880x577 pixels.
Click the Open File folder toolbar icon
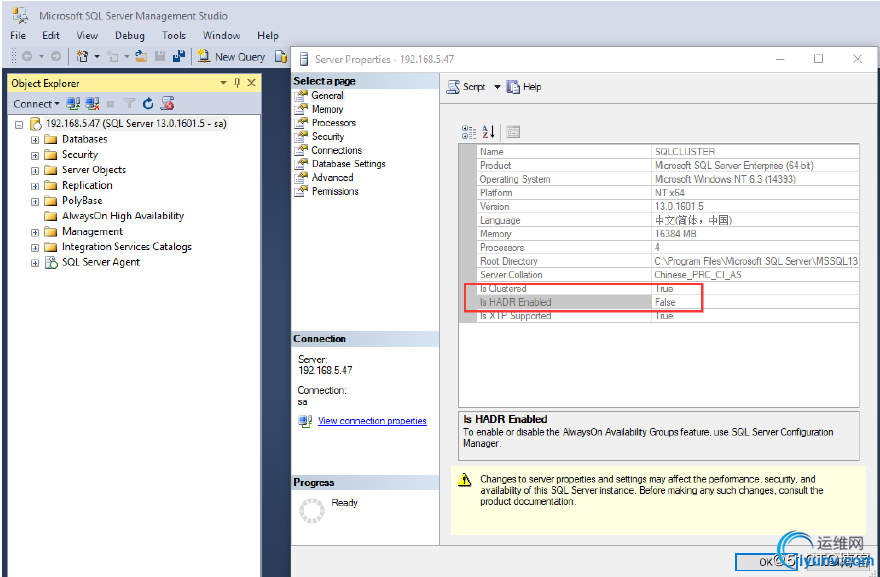click(x=141, y=56)
